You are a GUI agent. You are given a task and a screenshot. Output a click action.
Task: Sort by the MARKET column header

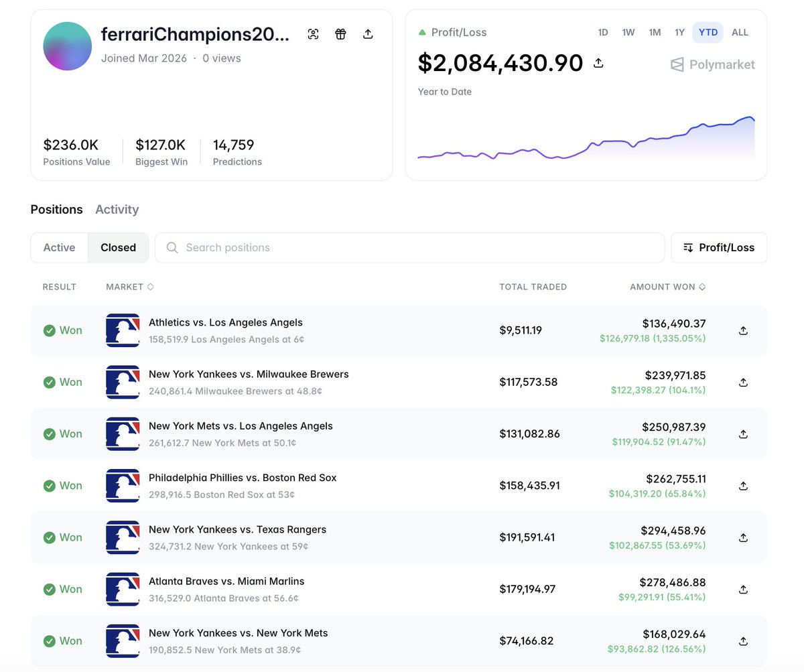pyautogui.click(x=130, y=287)
